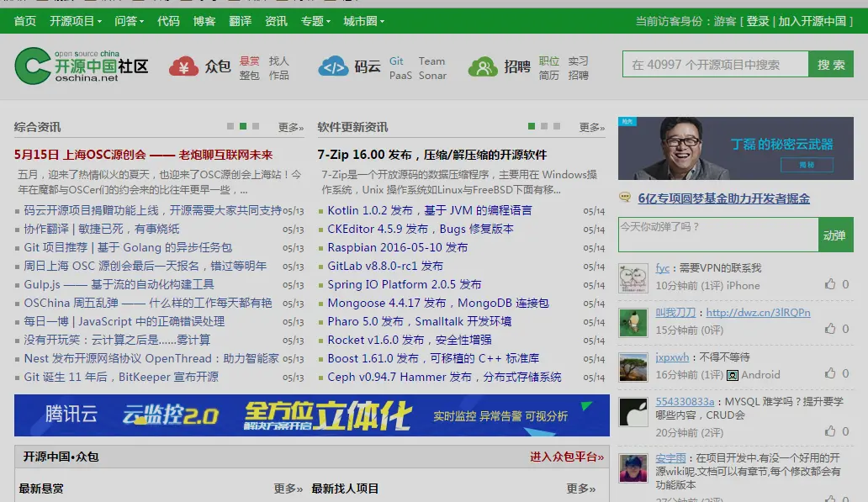This screenshot has height=502, width=868.
Task: Open user 554330833a profile link
Action: pyautogui.click(x=685, y=401)
